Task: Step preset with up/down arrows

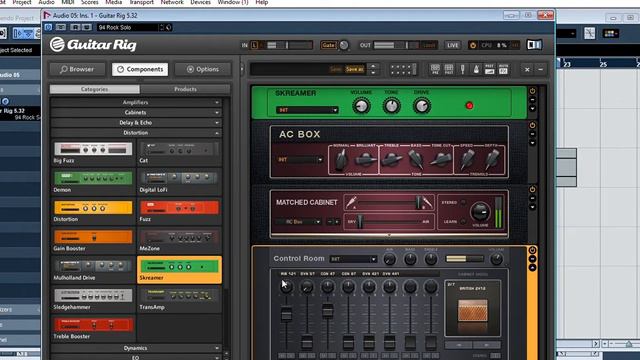Action: 373,69
